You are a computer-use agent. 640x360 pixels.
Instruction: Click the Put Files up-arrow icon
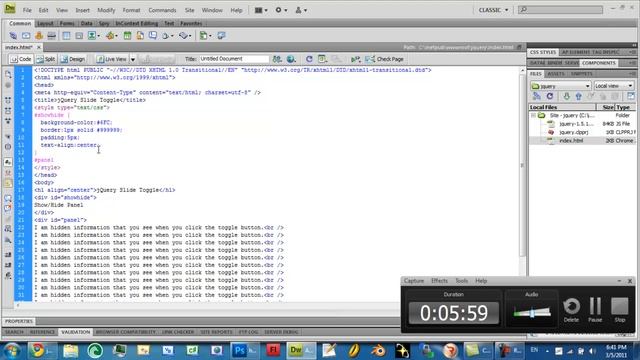tap(578, 96)
